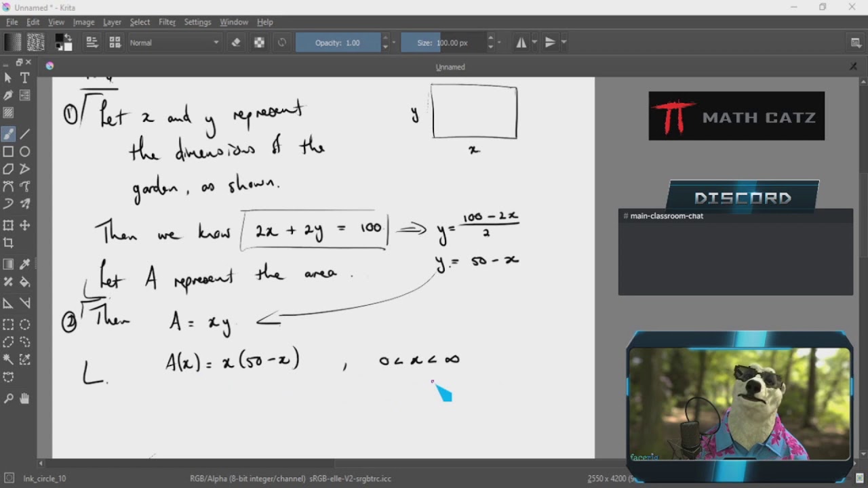Select the Gradient tool in toolbox
Viewport: 868px width, 488px height.
tap(8, 264)
